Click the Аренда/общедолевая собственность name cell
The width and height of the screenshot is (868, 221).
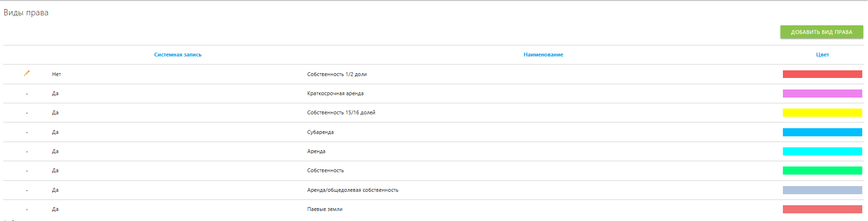click(x=352, y=190)
